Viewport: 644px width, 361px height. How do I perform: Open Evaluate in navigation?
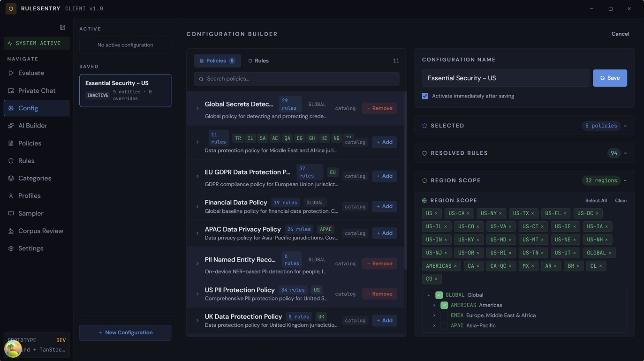tap(37, 73)
